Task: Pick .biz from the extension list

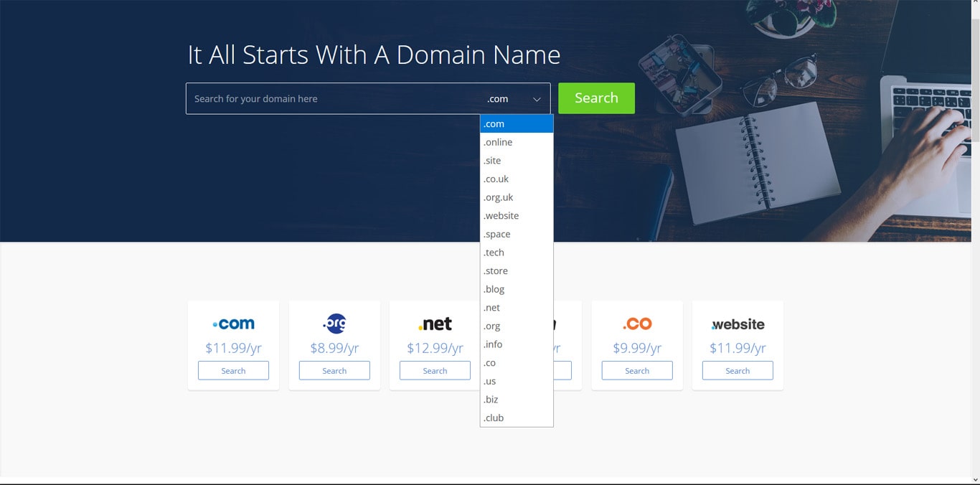Action: tap(517, 400)
